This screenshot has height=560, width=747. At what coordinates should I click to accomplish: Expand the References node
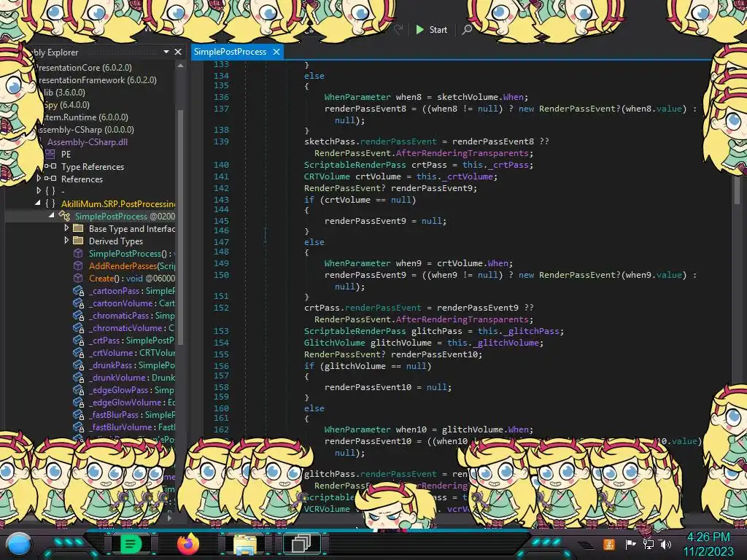pyautogui.click(x=39, y=178)
